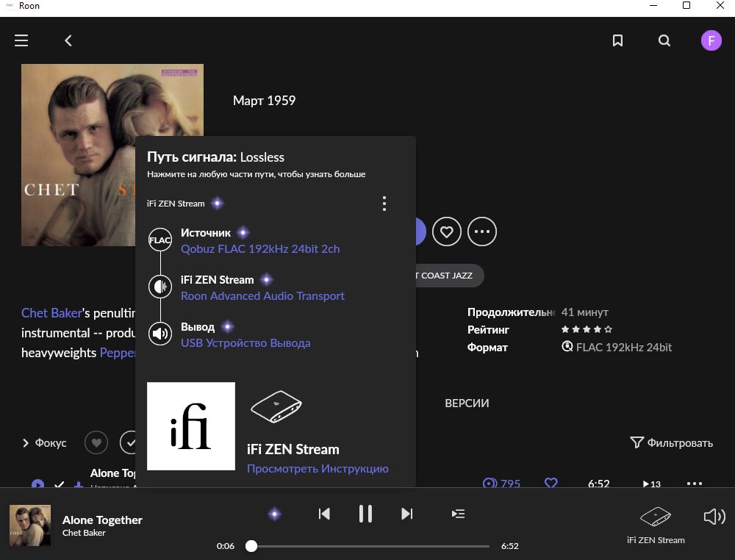Image resolution: width=735 pixels, height=560 pixels.
Task: Click Alone Together title in playback bar
Action: tap(102, 520)
